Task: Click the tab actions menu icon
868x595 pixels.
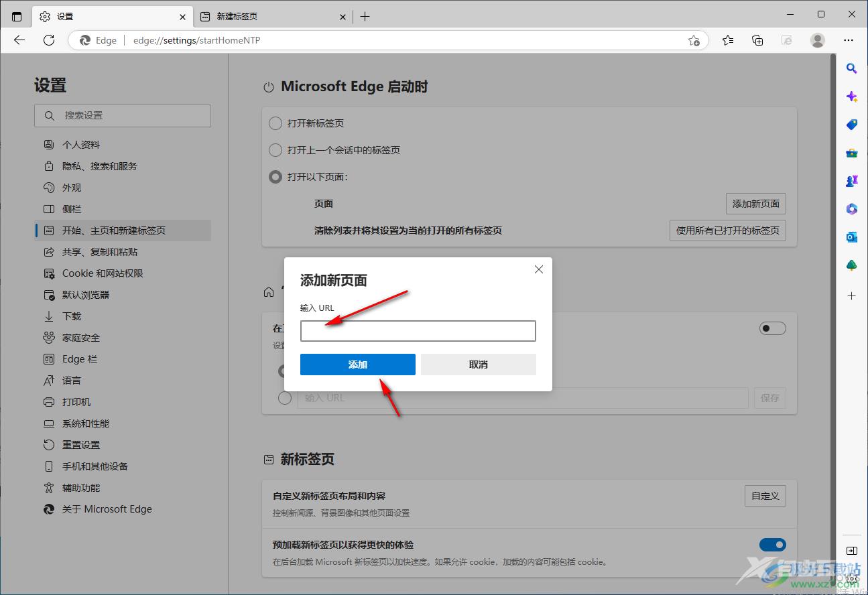Action: click(x=17, y=16)
